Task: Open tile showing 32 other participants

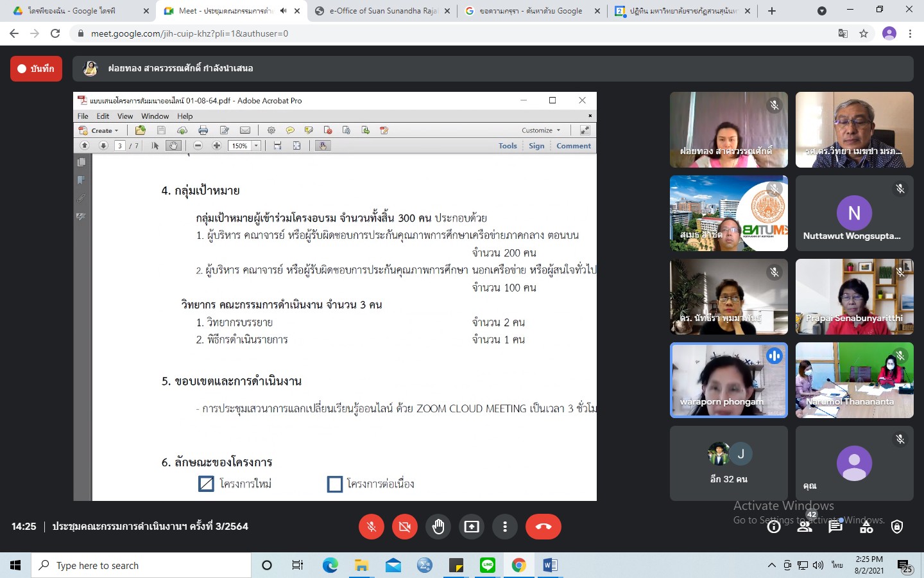Action: pyautogui.click(x=728, y=463)
